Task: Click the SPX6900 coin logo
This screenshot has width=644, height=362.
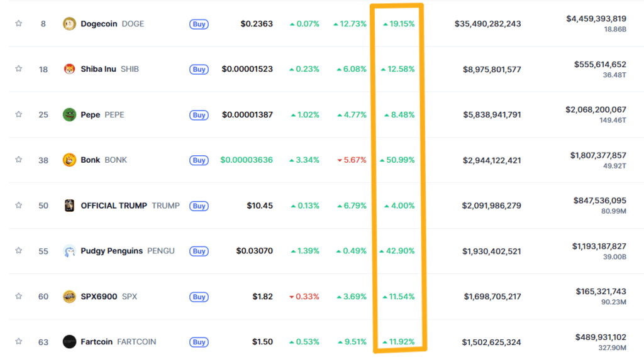Action: click(69, 297)
